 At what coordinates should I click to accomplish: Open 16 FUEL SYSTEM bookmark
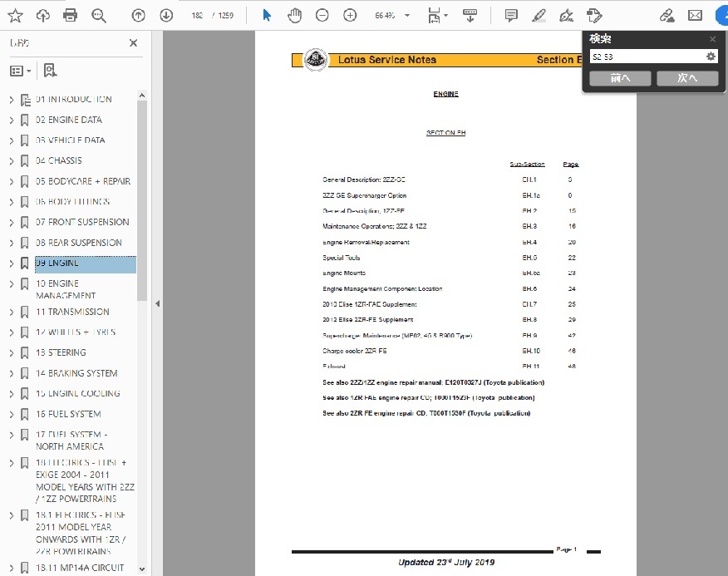(x=68, y=415)
